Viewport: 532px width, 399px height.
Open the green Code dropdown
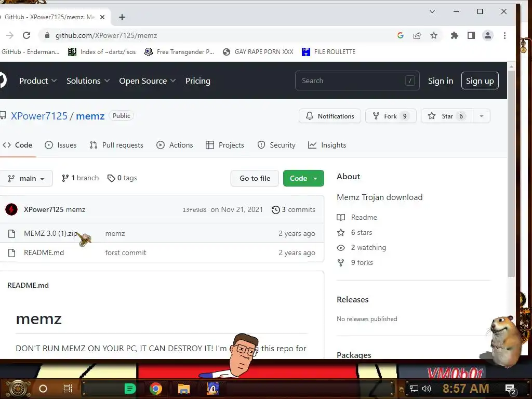coord(303,178)
